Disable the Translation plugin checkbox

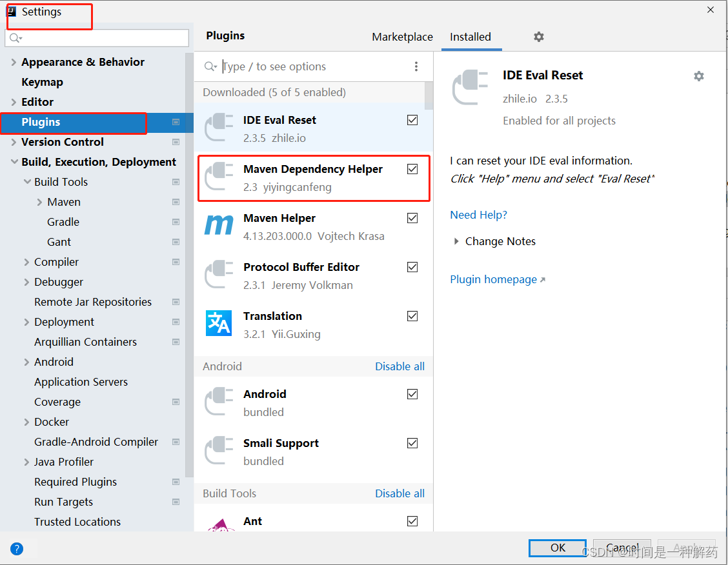[x=412, y=316]
